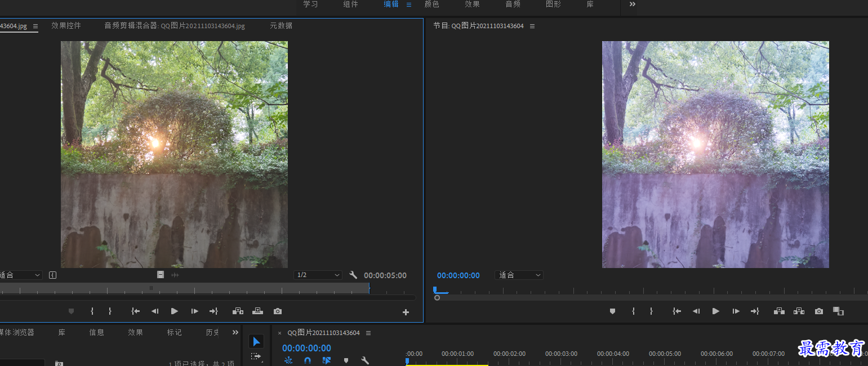Expand hidden project panel tabs chevrons
This screenshot has height=366, width=868.
pyautogui.click(x=235, y=332)
